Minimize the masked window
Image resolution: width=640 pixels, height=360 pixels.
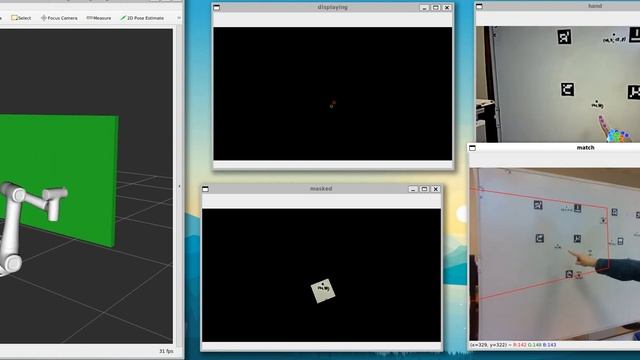tap(413, 189)
